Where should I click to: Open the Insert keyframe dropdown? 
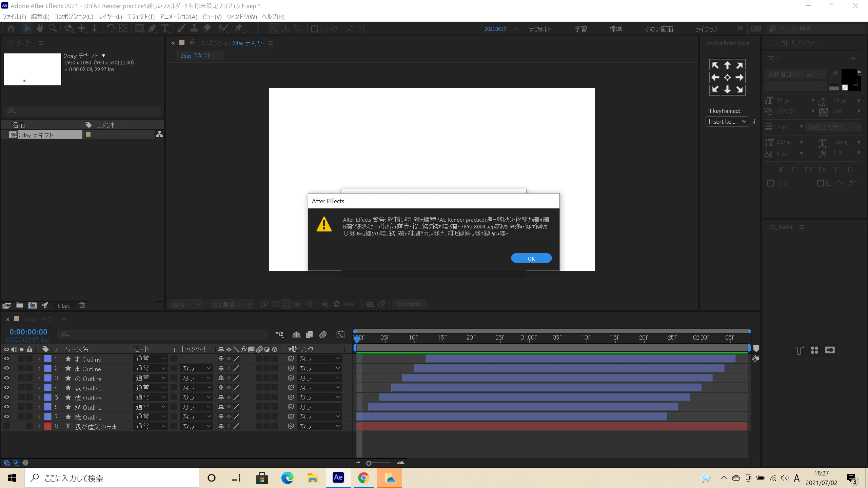727,122
